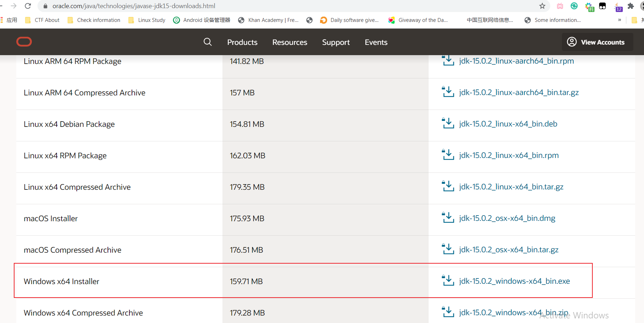Open the CTF About bookmark folder
This screenshot has width=644, height=323.
(42, 20)
